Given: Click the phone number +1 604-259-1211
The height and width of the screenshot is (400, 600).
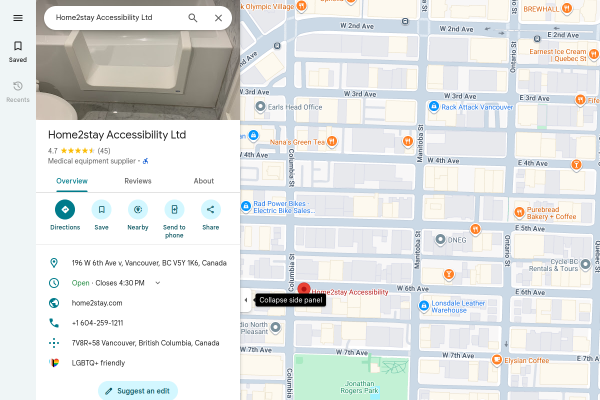Looking at the screenshot, I should (98, 323).
